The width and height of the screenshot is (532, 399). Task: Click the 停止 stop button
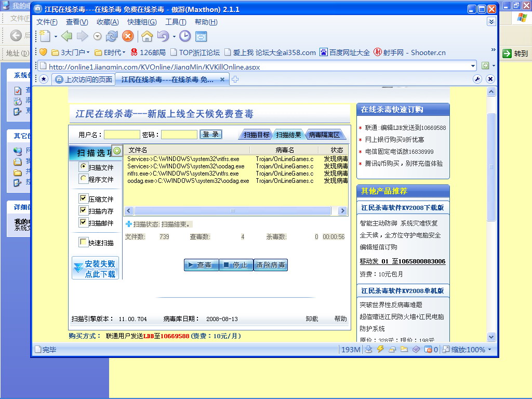(x=236, y=264)
